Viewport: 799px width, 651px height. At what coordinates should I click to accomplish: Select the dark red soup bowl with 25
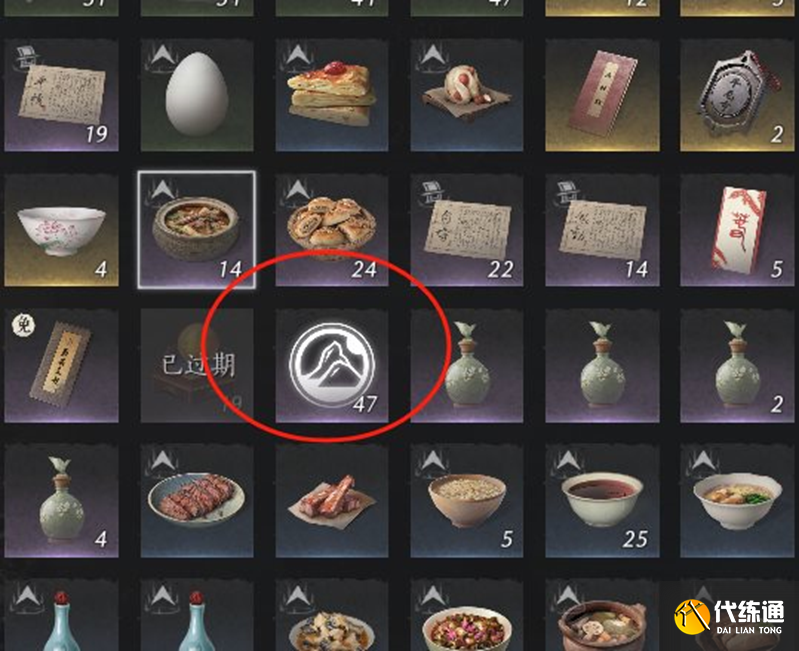pos(602,500)
